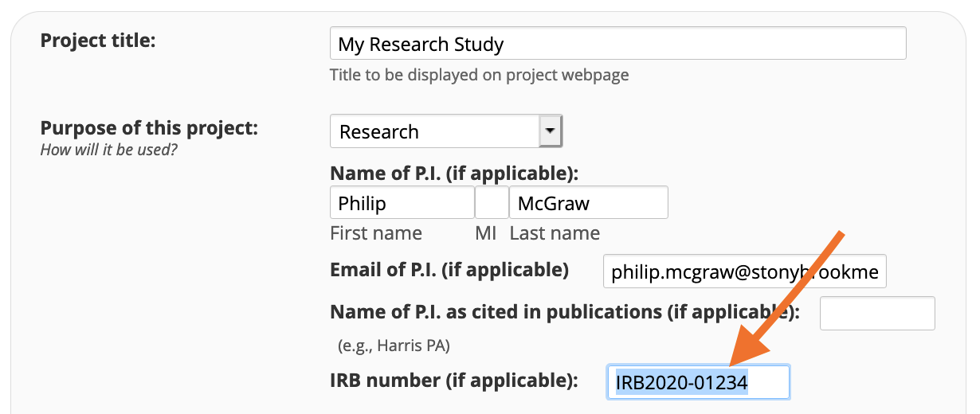
Task: Click the "How will it be used?" hint
Action: pyautogui.click(x=108, y=149)
